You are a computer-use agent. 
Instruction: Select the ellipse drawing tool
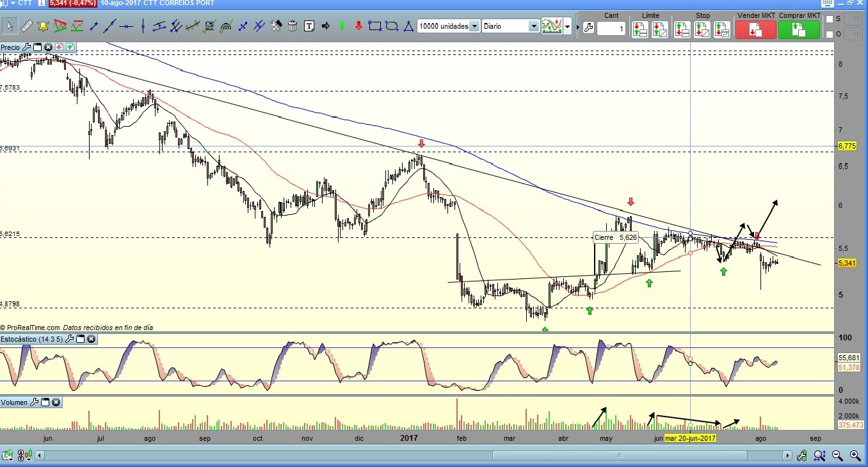(x=392, y=26)
